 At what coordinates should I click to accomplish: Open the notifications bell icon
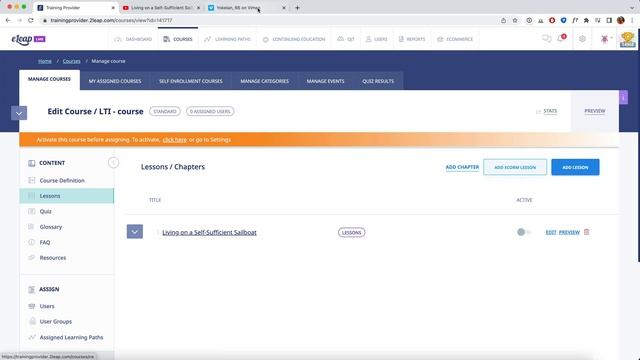point(561,39)
